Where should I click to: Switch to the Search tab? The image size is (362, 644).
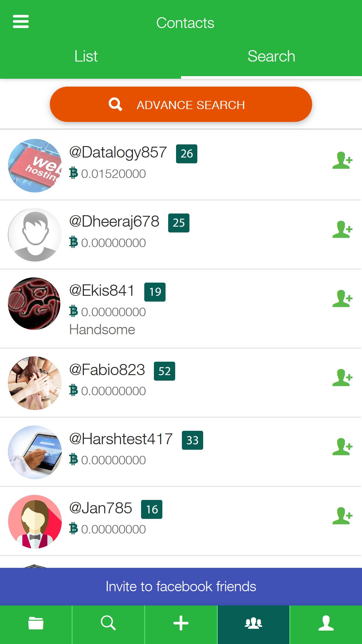pyautogui.click(x=271, y=56)
